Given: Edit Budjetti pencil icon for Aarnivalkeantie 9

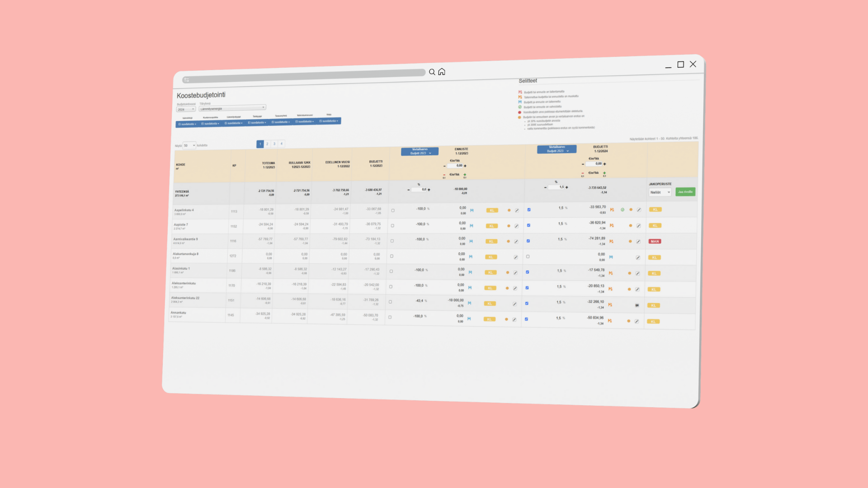Looking at the screenshot, I should coord(638,242).
